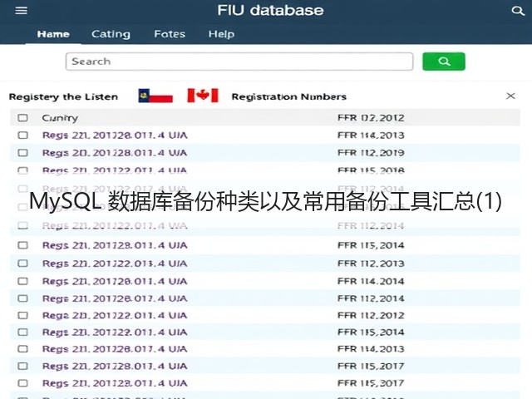Tick the checkbox for row FFR 112,2013
This screenshot has width=532, height=399.
(22, 264)
